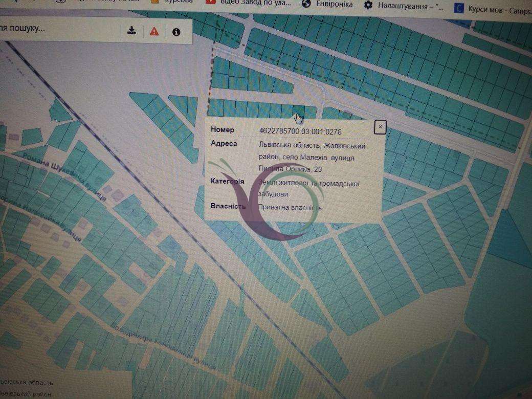Click the Приватна власність value
532x399 pixels.
pos(290,207)
